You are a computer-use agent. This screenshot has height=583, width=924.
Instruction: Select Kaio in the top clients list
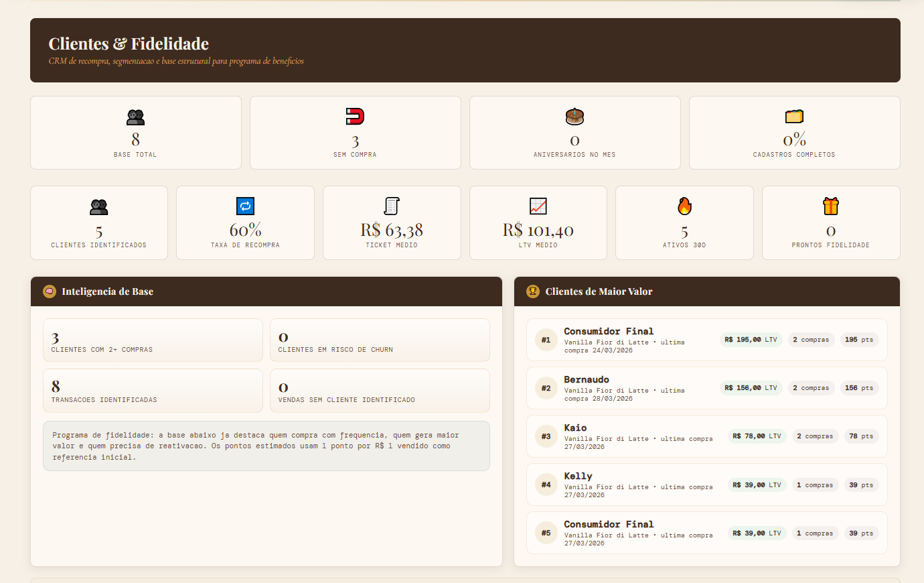pos(575,428)
